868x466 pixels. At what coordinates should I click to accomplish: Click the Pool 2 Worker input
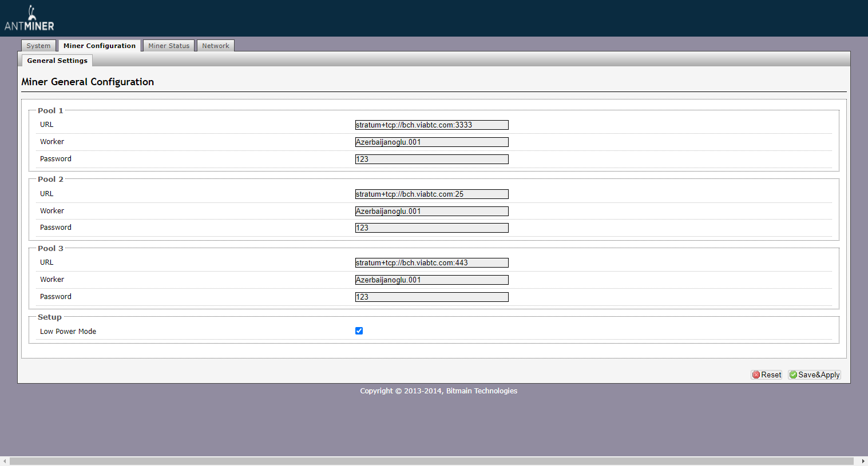pos(431,212)
